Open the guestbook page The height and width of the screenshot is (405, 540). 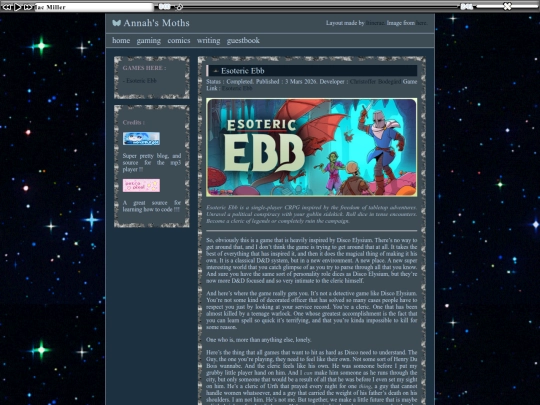pyautogui.click(x=243, y=41)
